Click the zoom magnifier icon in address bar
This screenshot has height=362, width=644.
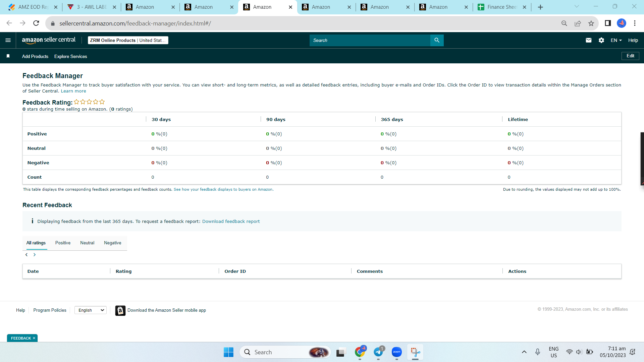coord(564,23)
